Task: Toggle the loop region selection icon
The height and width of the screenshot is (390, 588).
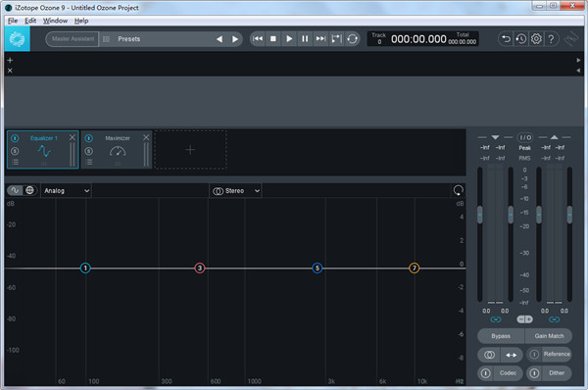Action: click(x=336, y=38)
